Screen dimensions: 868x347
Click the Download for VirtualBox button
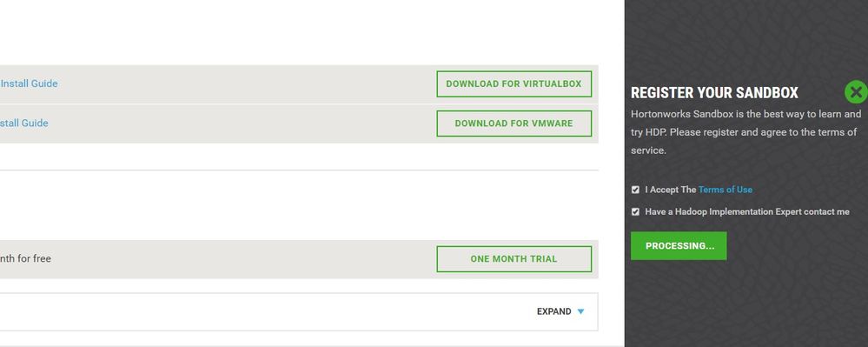[514, 83]
